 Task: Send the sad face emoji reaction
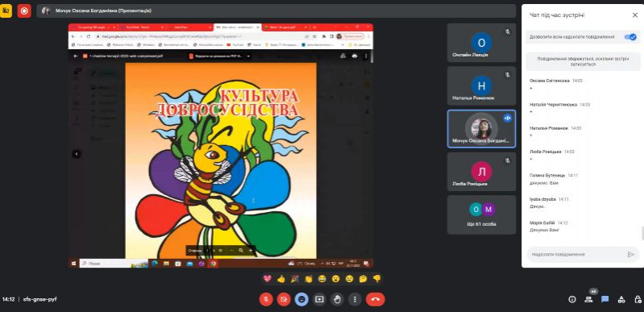click(x=349, y=279)
